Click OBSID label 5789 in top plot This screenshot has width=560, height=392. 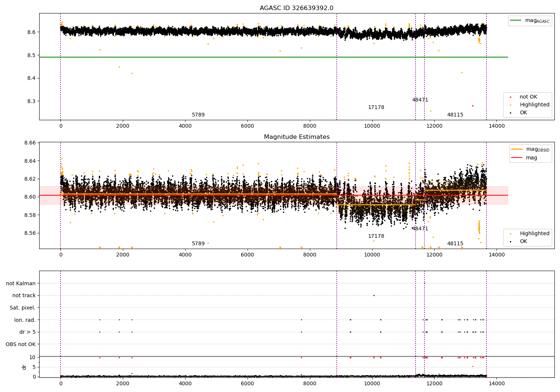tap(198, 115)
